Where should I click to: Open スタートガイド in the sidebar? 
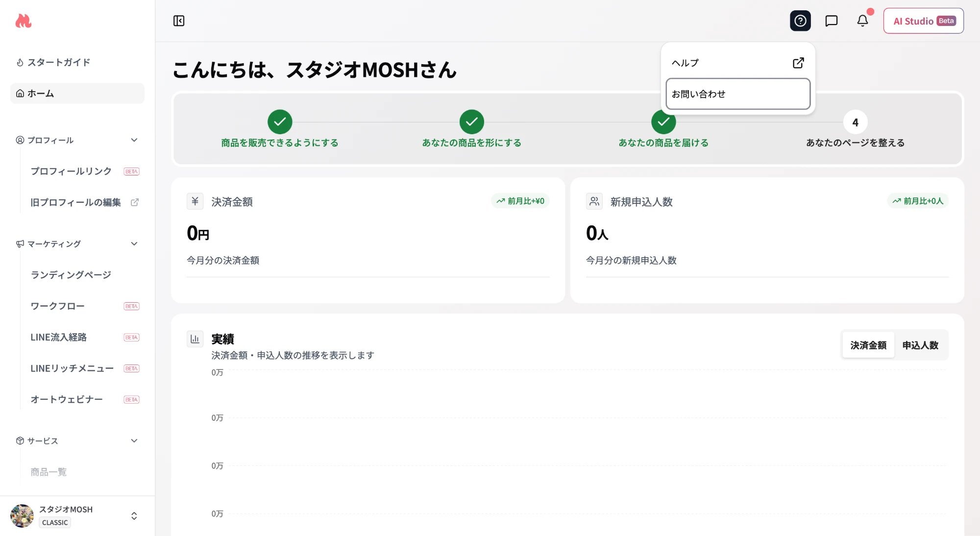[77, 62]
